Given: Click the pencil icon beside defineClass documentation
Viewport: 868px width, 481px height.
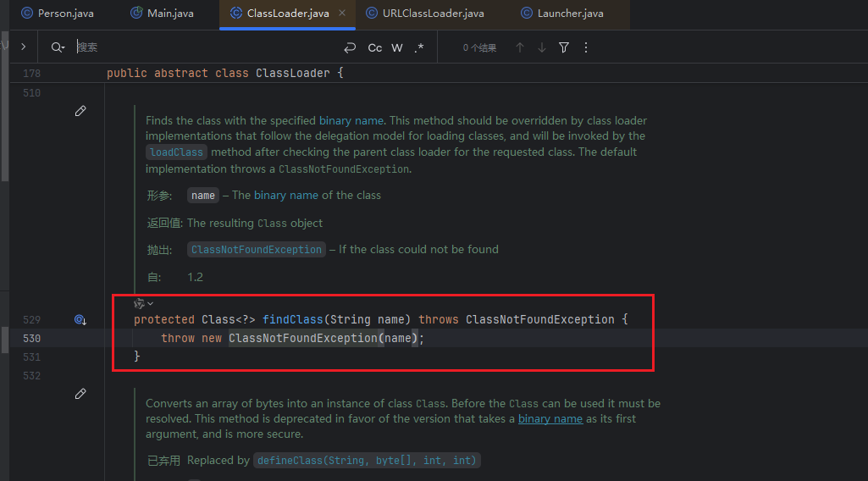Looking at the screenshot, I should (80, 394).
